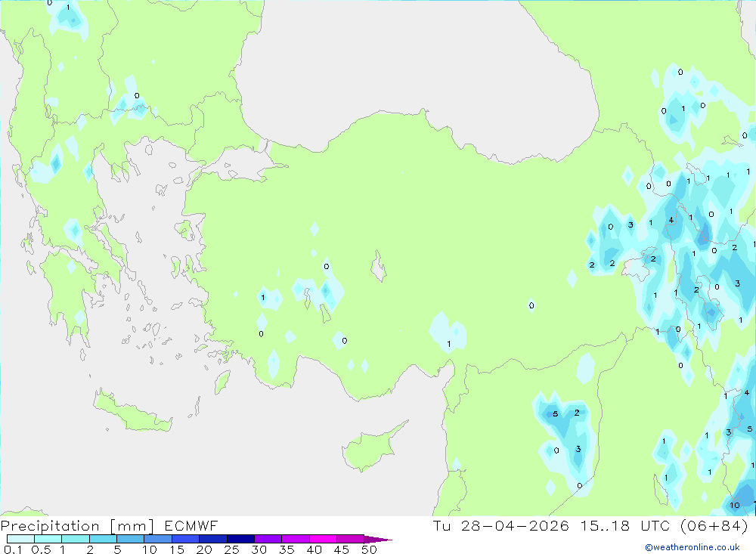Image resolution: width=756 pixels, height=554 pixels.
Task: Click the 0.5–1 mm legend color swatch
Action: [x=48, y=539]
